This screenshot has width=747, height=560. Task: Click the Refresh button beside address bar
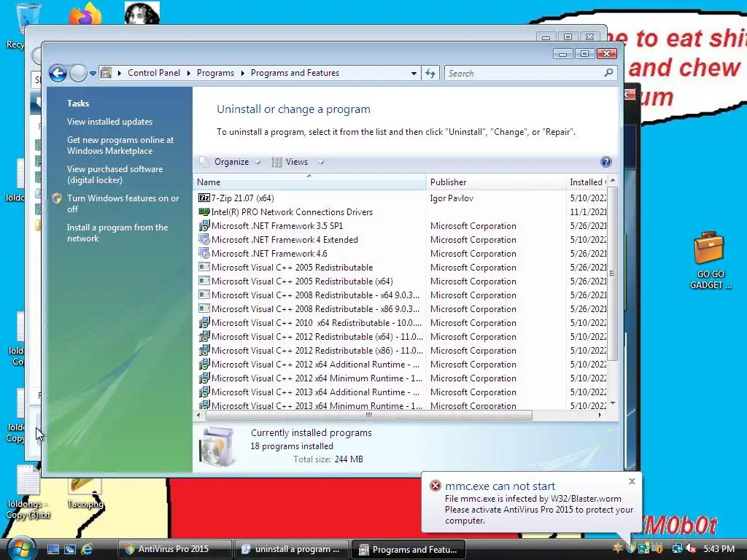coord(430,74)
